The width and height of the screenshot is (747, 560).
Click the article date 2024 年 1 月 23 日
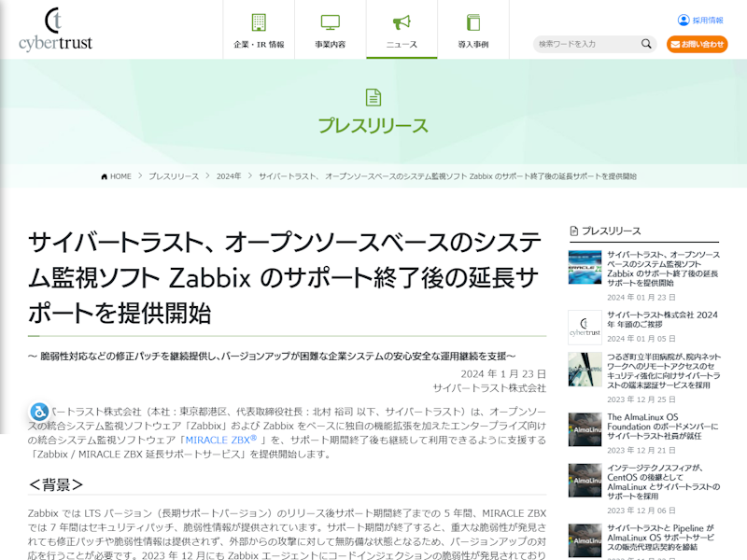pos(503,374)
